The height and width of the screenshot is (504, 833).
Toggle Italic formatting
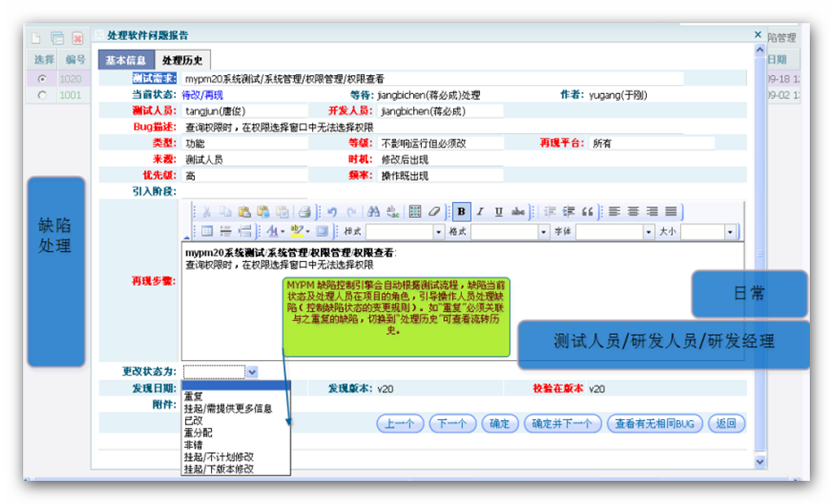tap(480, 212)
